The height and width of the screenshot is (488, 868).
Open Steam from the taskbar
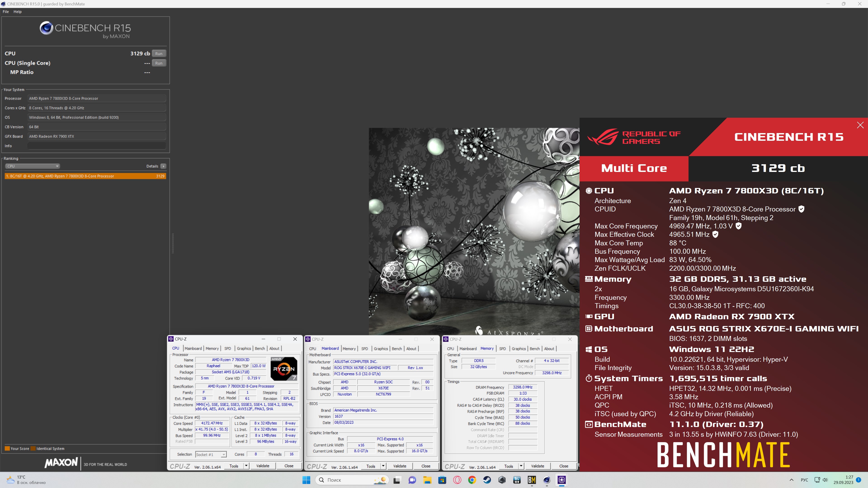click(487, 480)
